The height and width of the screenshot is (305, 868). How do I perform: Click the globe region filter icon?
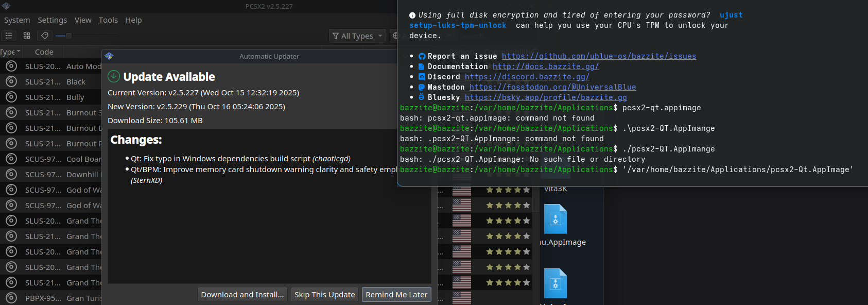[395, 36]
